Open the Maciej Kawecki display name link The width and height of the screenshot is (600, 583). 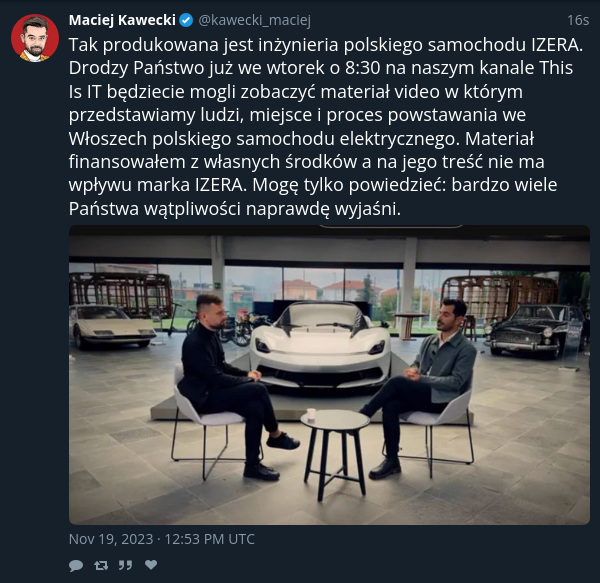(x=122, y=20)
